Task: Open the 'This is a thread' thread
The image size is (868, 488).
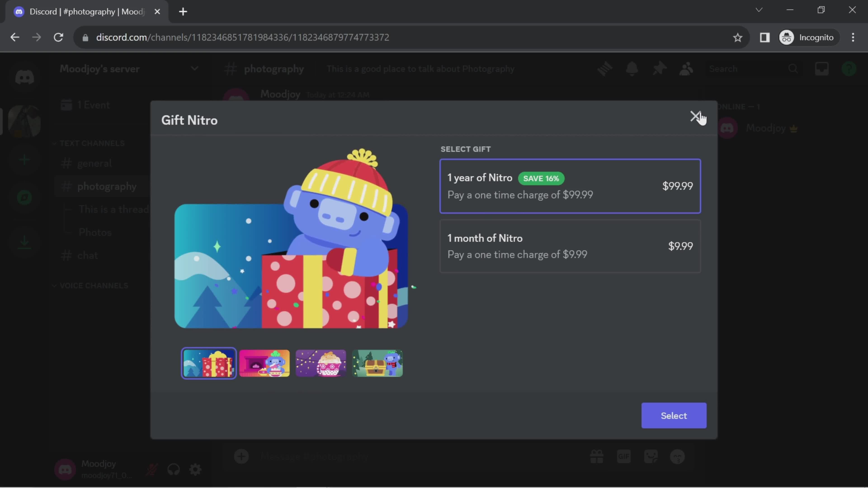Action: pyautogui.click(x=113, y=209)
